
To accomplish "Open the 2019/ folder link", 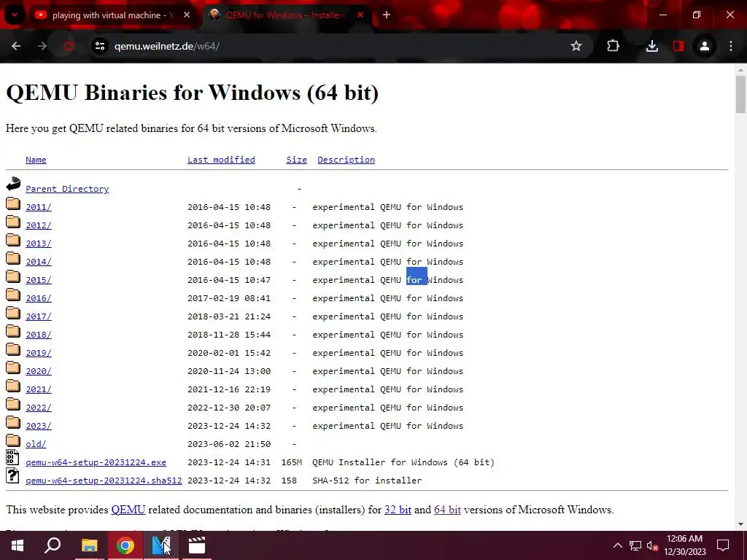I will click(39, 353).
